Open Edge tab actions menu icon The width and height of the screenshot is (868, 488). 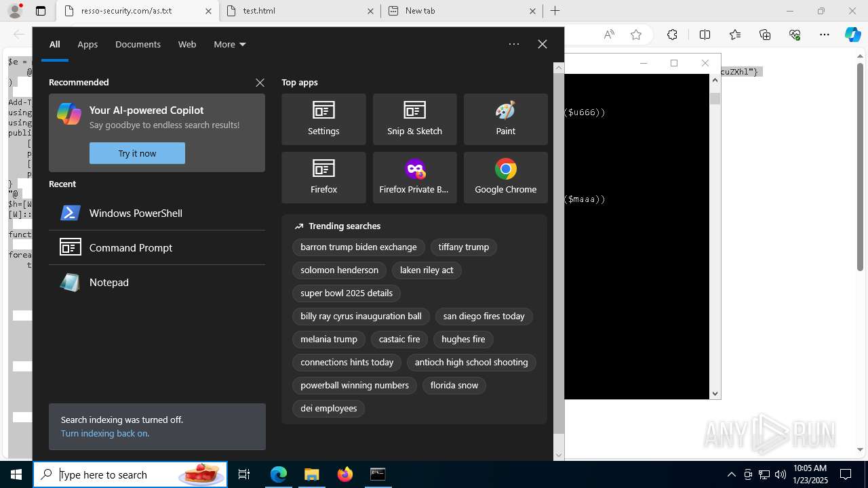tap(41, 11)
